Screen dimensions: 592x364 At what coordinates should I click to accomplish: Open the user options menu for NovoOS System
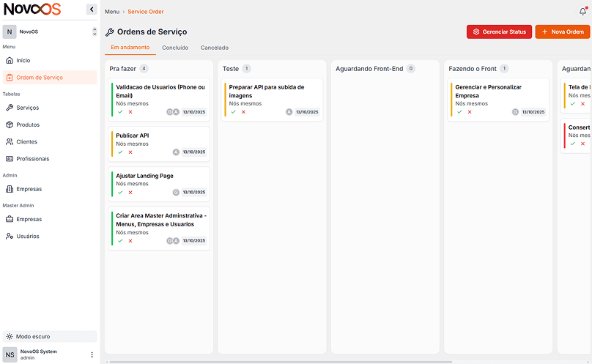click(92, 354)
